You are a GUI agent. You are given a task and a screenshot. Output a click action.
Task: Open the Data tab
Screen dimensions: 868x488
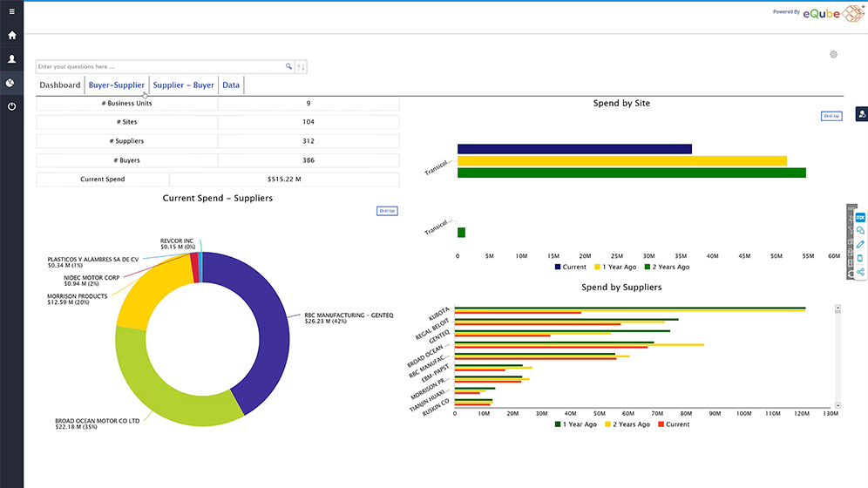coord(231,85)
